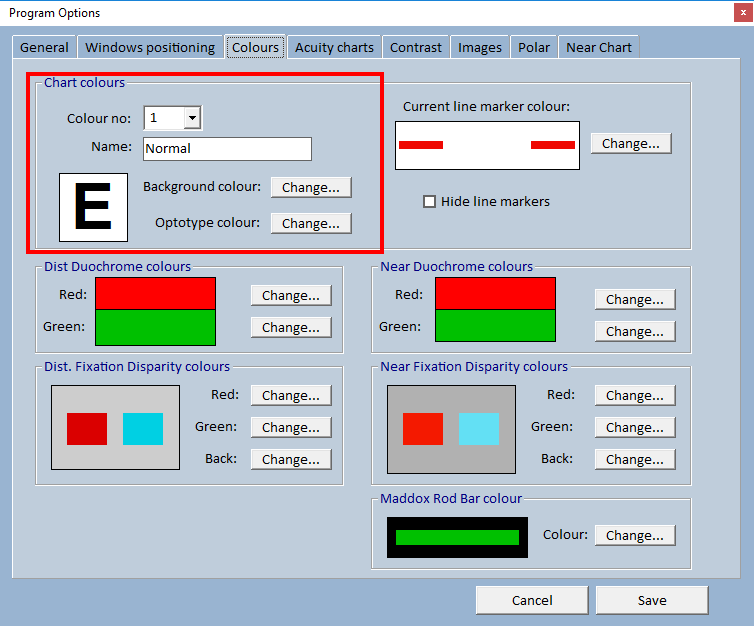Change the Maddox Rod Bar colour
This screenshot has width=754, height=626.
635,535
